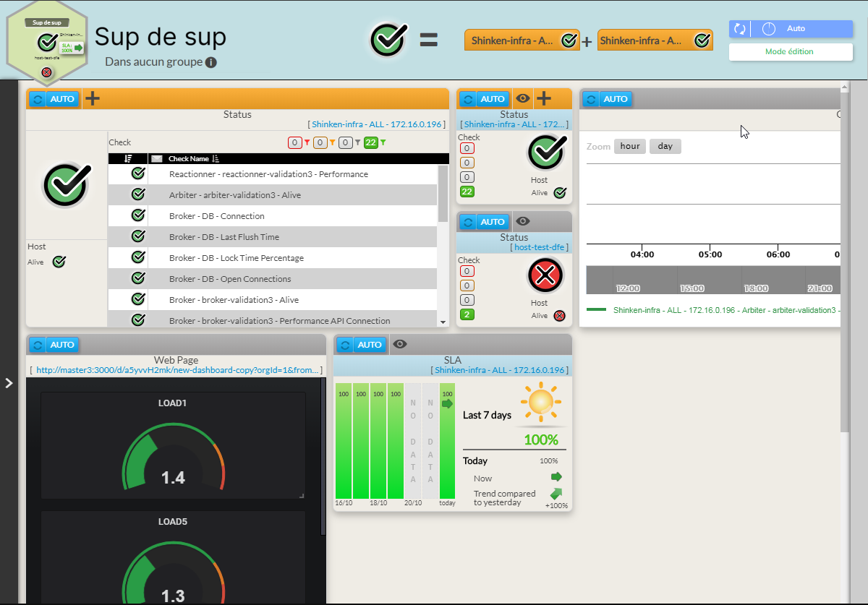Switch to Mode édition
The width and height of the screenshot is (868, 605).
(791, 52)
